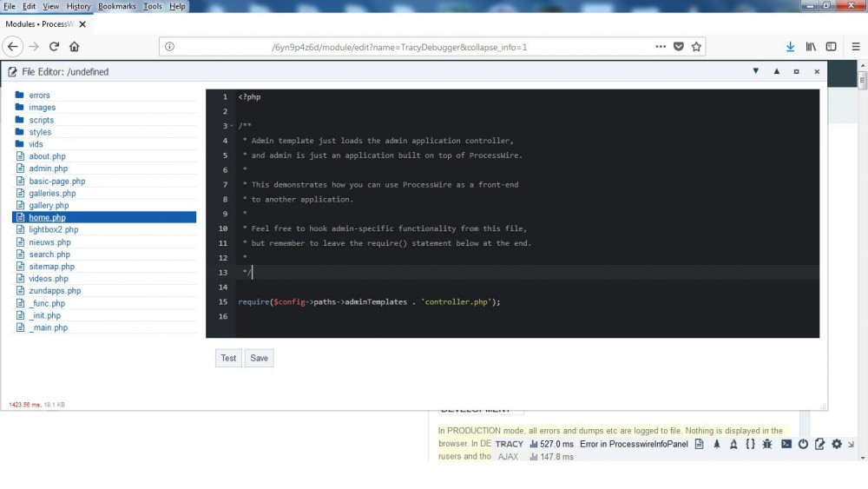This screenshot has height=489, width=868.
Task: Click the file editor icon in Tracy bar
Action: click(820, 444)
